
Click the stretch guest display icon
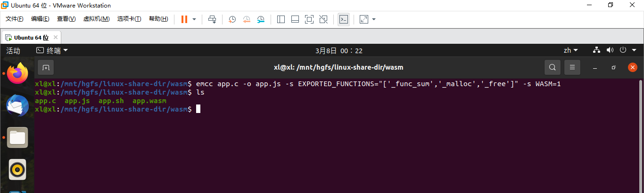[363, 19]
